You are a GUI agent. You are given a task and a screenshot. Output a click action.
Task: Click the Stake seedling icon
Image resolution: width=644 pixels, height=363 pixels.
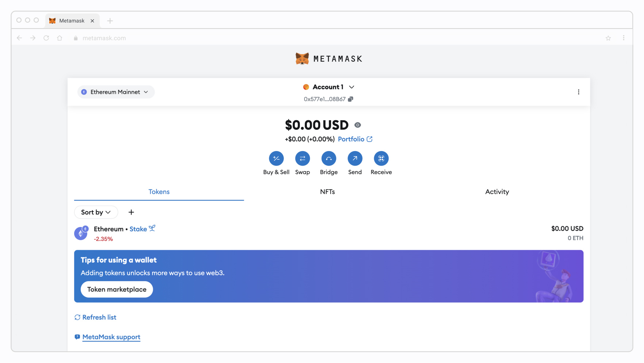tap(152, 228)
